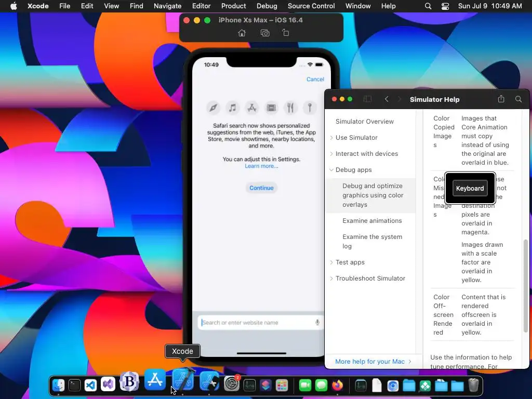Launch Firefox from the Dock

(x=338, y=385)
